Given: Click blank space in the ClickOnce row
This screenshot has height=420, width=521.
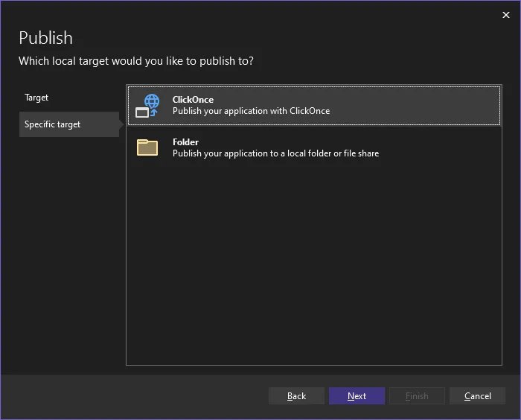Looking at the screenshot, I should 424,105.
